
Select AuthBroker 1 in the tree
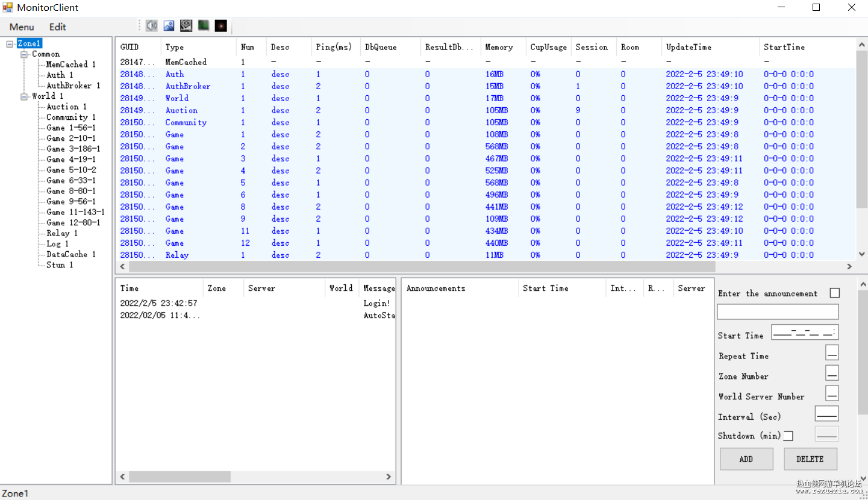(x=73, y=86)
